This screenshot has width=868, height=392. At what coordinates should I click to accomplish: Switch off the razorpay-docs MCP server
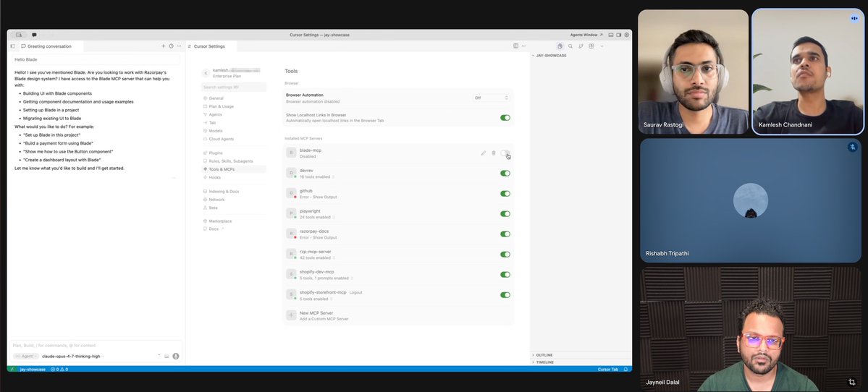(505, 234)
